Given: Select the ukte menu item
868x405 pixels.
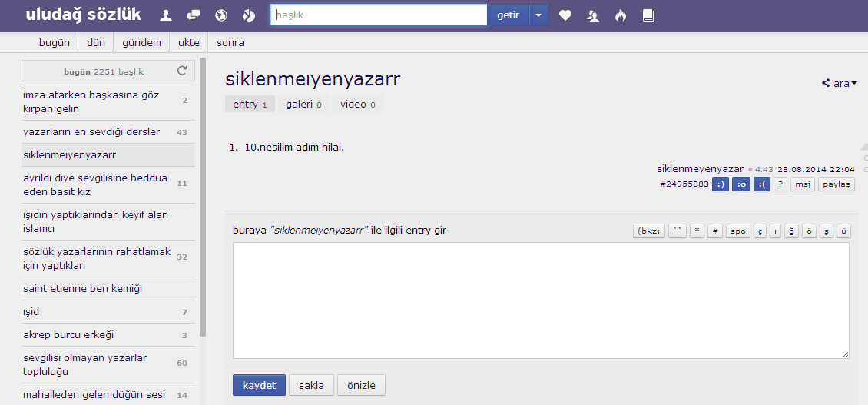Looking at the screenshot, I should pyautogui.click(x=189, y=43).
